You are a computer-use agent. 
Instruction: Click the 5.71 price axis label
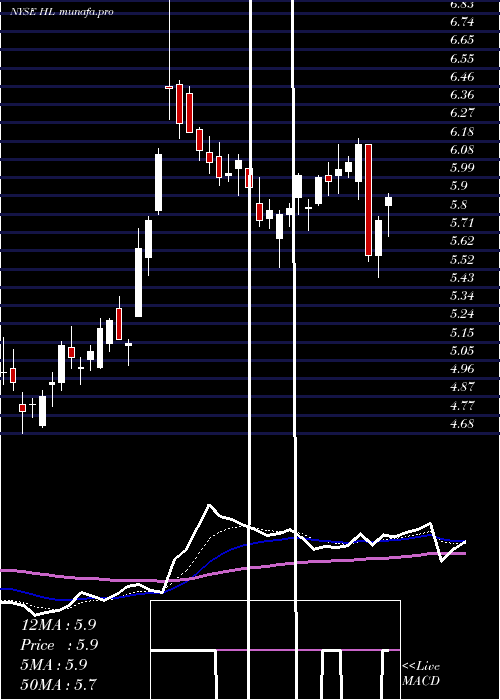[x=462, y=223]
